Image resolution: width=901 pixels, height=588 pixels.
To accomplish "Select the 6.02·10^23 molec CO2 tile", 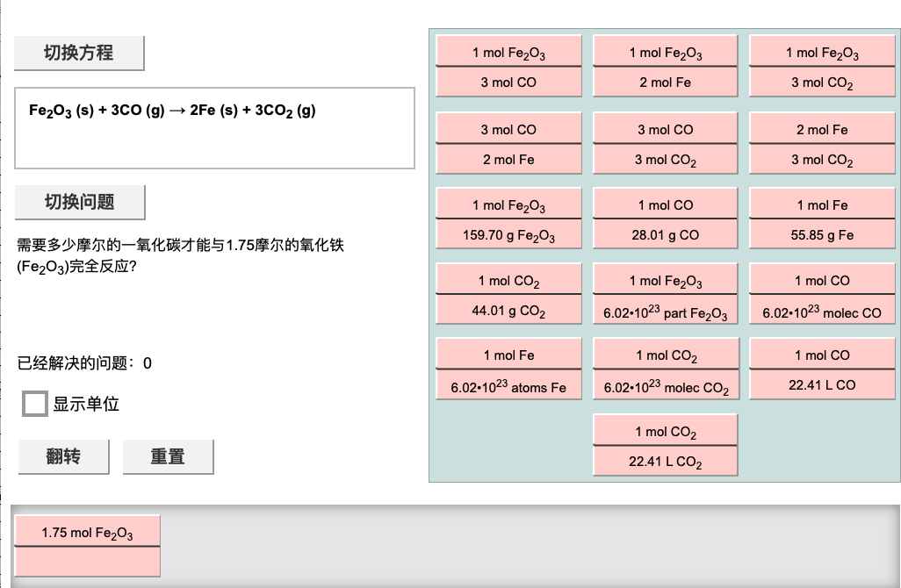I will click(666, 369).
